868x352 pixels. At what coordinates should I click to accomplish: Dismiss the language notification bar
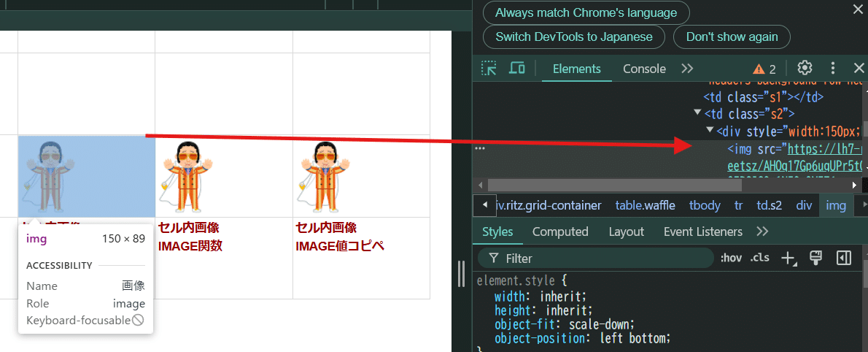[x=859, y=8]
